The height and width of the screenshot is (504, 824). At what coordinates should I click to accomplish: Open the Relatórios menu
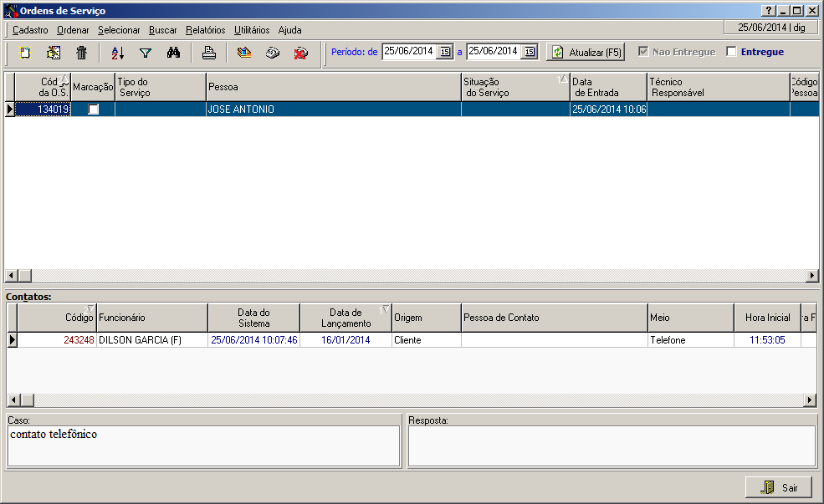click(x=205, y=29)
